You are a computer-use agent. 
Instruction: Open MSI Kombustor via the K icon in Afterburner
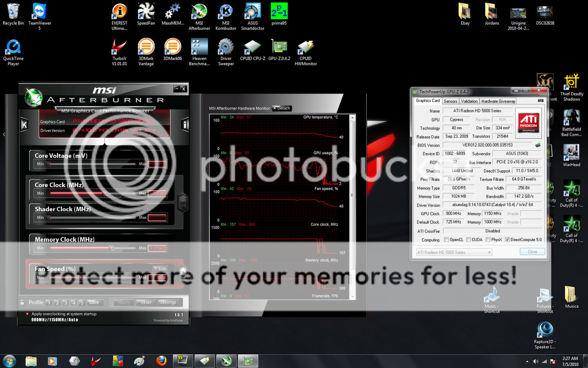pos(24,125)
